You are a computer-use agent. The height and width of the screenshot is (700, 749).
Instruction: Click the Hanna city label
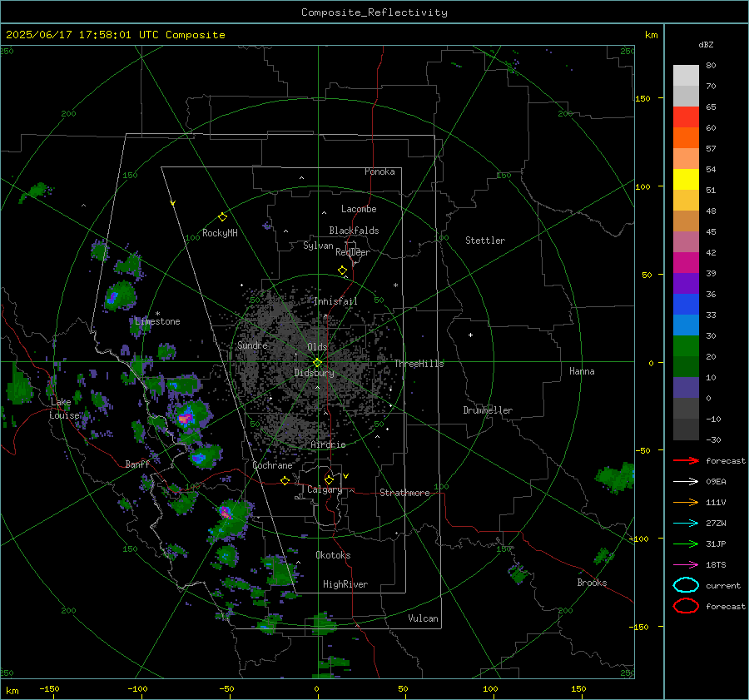(582, 371)
